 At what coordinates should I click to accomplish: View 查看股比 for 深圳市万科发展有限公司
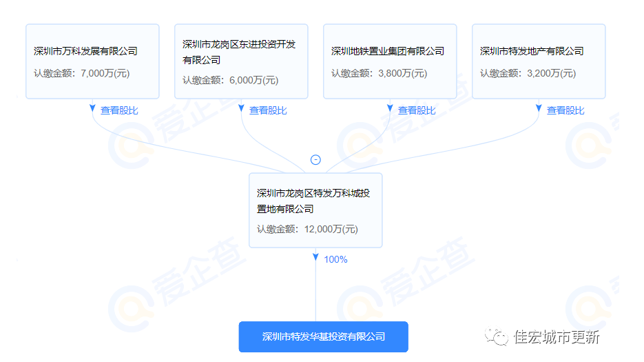(119, 110)
